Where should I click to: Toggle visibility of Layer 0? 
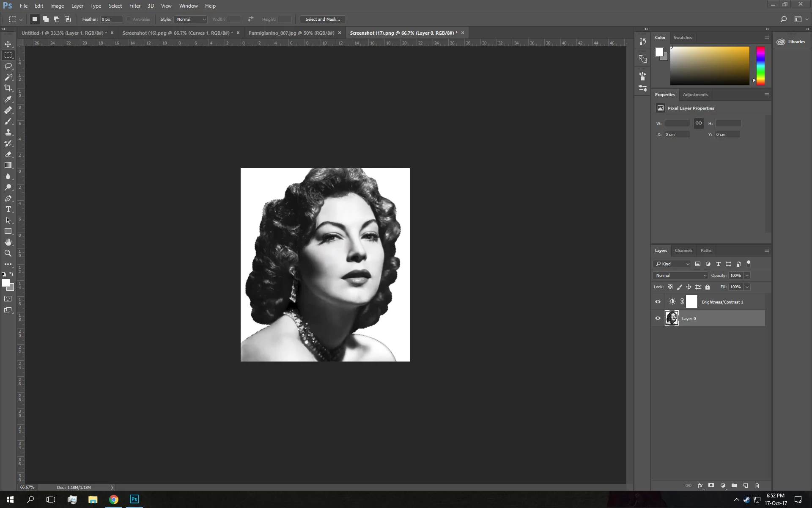pos(658,318)
